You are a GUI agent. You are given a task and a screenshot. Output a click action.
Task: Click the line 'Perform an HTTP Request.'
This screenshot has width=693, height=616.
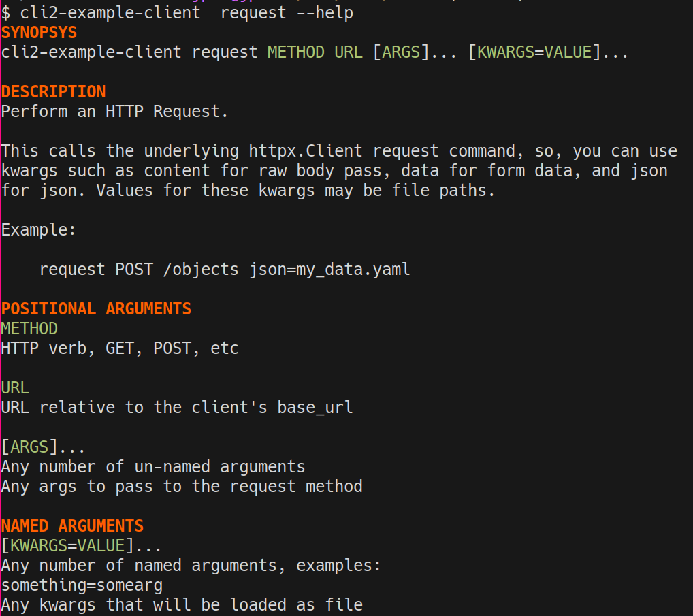pos(114,112)
